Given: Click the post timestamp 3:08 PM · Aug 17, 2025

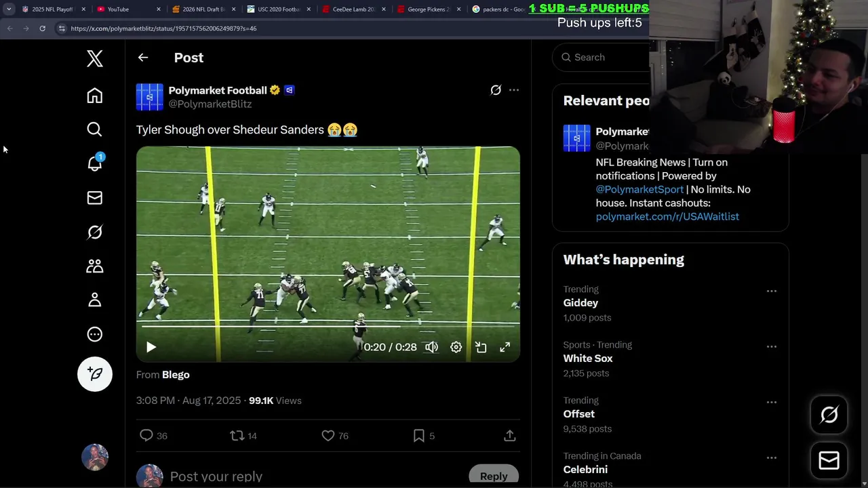Looking at the screenshot, I should tap(189, 401).
